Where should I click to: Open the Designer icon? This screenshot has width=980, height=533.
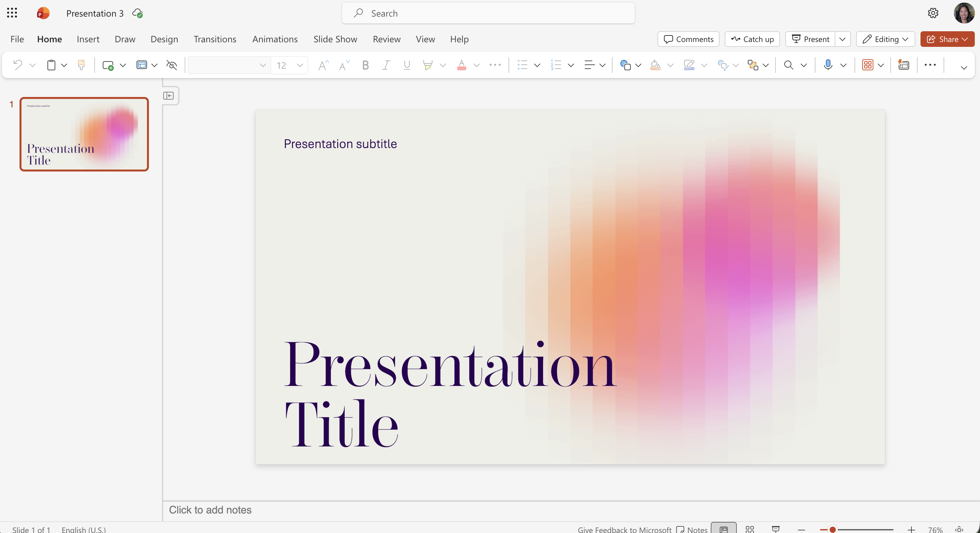click(867, 65)
